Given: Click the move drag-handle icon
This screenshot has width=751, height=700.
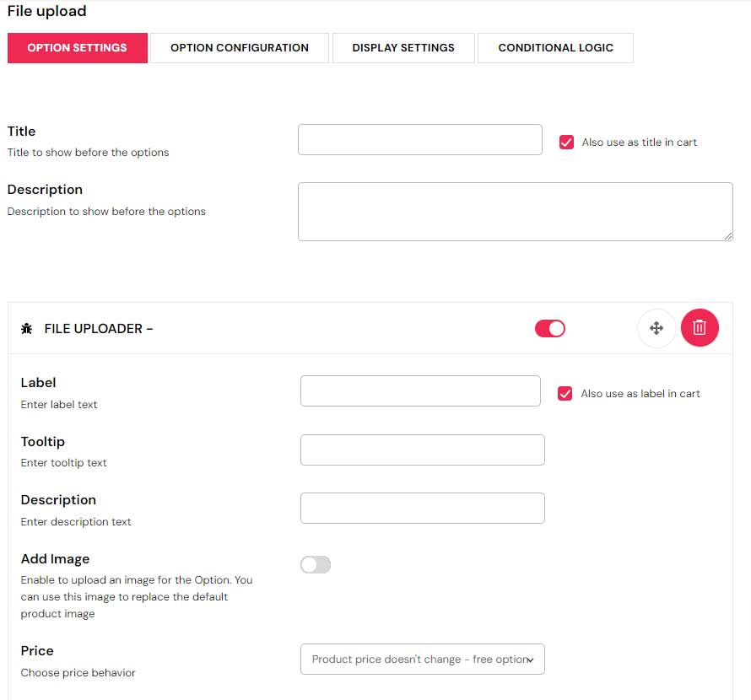Looking at the screenshot, I should coord(656,328).
